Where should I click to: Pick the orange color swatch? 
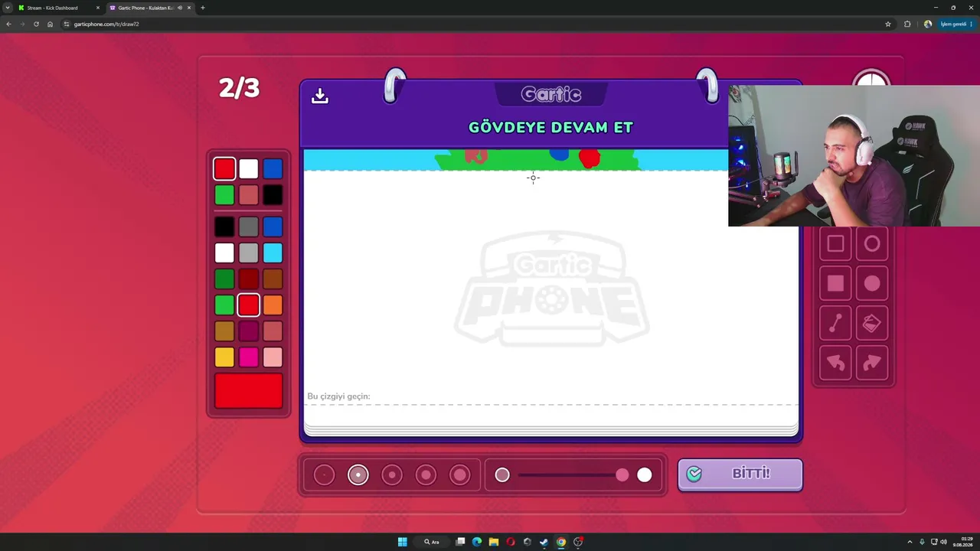[x=273, y=305]
